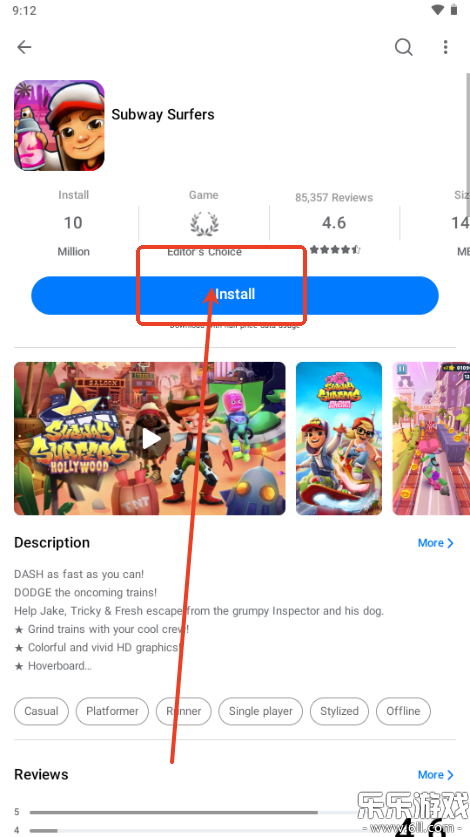Image resolution: width=470 pixels, height=837 pixels.
Task: Tap the 85,357 Reviews count
Action: tap(334, 198)
